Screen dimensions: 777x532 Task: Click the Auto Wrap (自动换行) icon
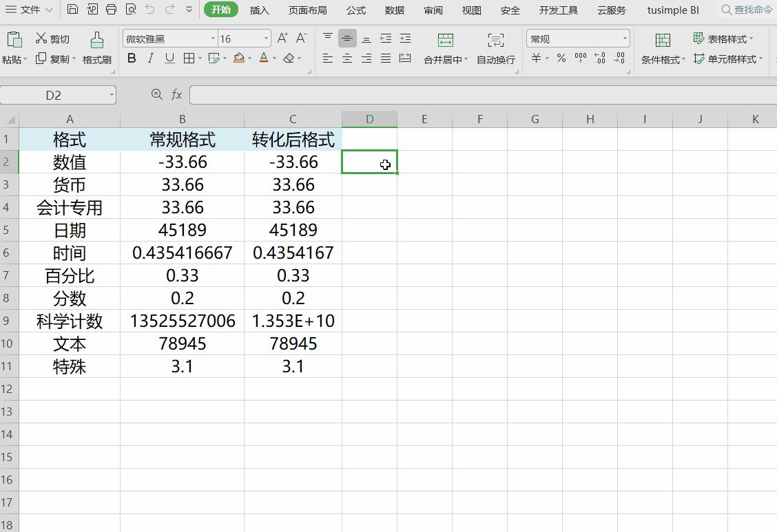495,40
